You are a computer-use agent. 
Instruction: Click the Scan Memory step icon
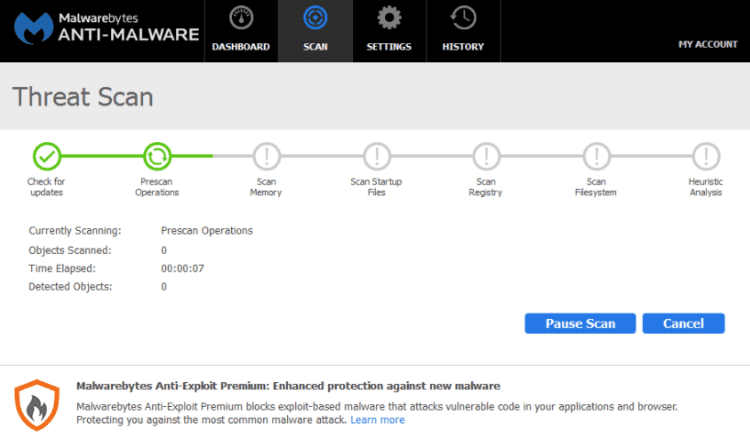point(266,156)
